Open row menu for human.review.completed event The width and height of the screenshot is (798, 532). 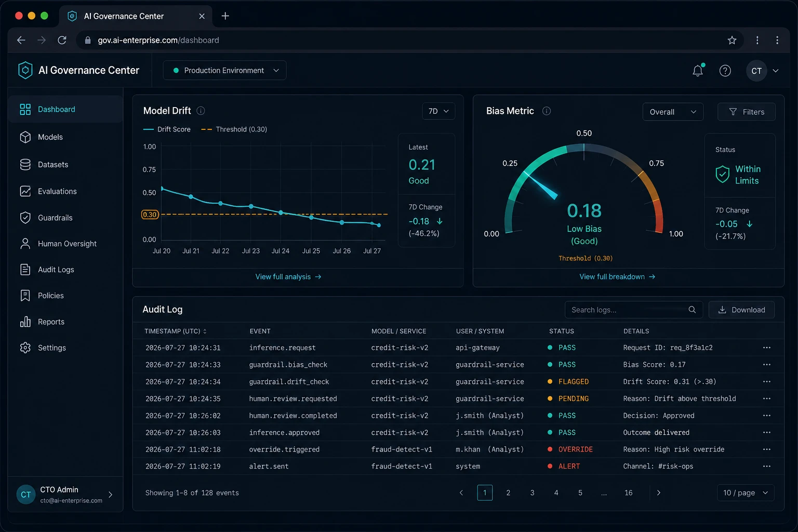(767, 416)
